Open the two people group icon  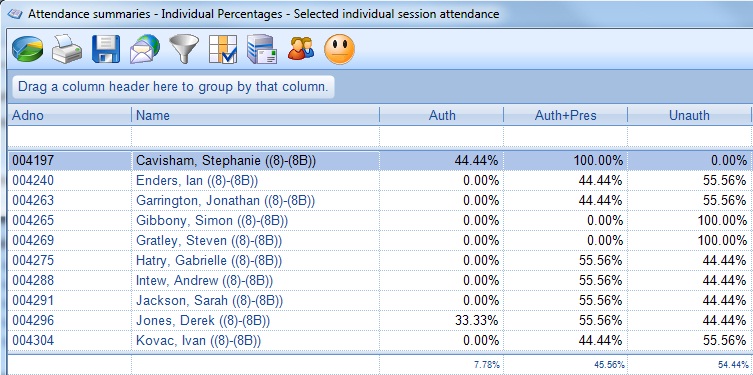301,49
